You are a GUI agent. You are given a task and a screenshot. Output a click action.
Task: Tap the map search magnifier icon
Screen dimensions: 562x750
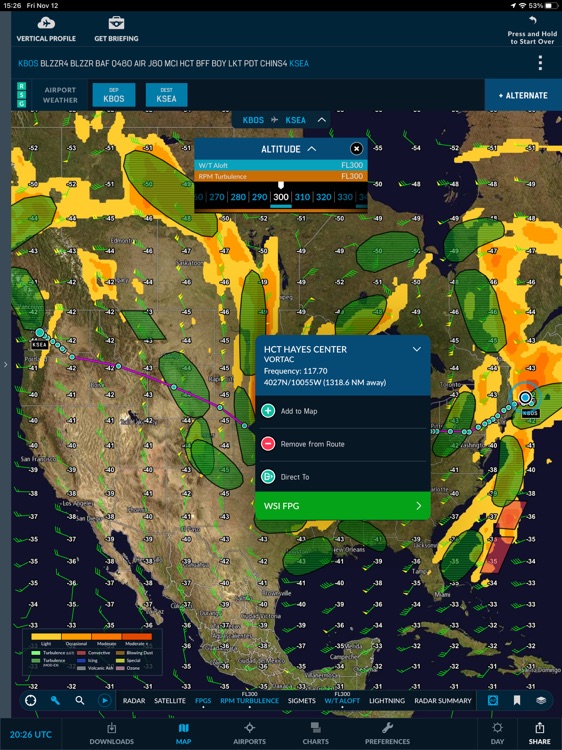(x=80, y=700)
